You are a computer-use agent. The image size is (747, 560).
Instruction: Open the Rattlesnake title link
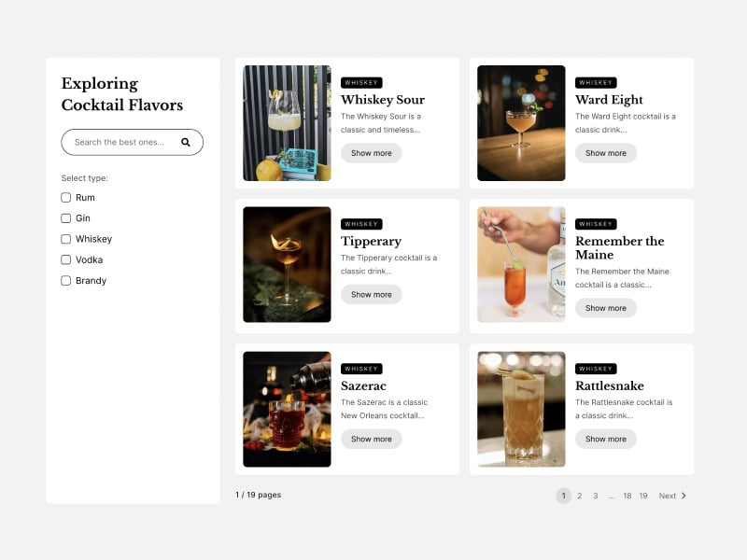pyautogui.click(x=609, y=385)
